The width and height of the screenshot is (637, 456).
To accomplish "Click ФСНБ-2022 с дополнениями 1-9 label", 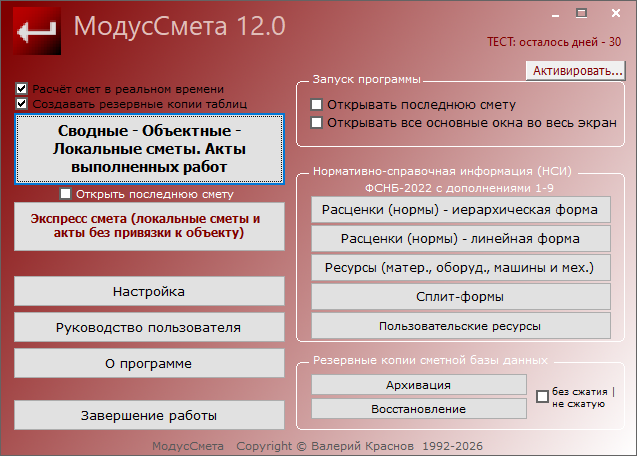I will point(459,188).
